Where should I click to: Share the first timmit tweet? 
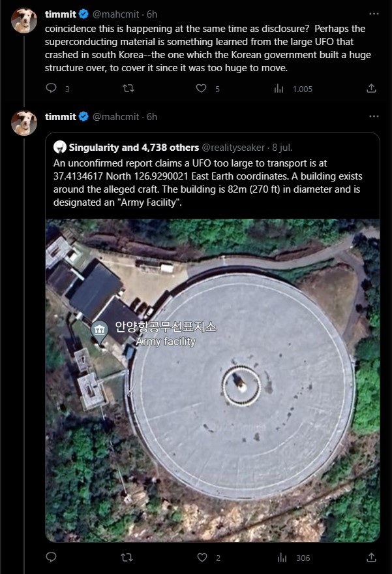click(372, 88)
